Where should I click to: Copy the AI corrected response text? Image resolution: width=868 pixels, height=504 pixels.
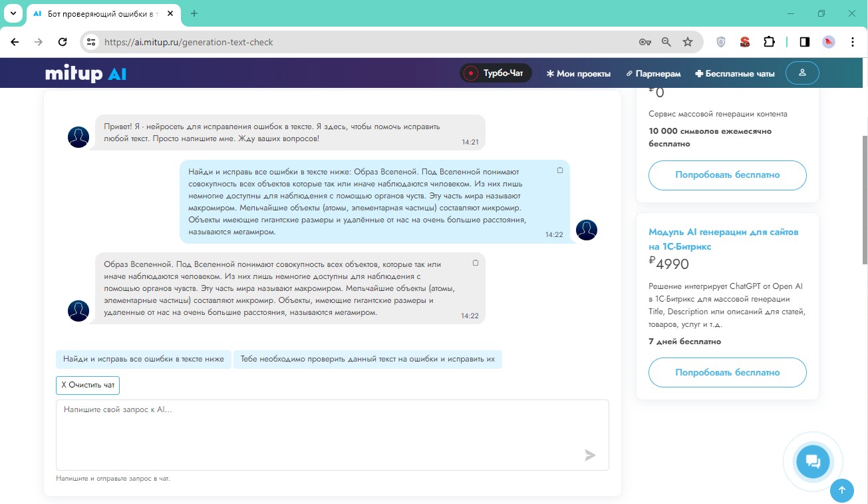(x=476, y=263)
